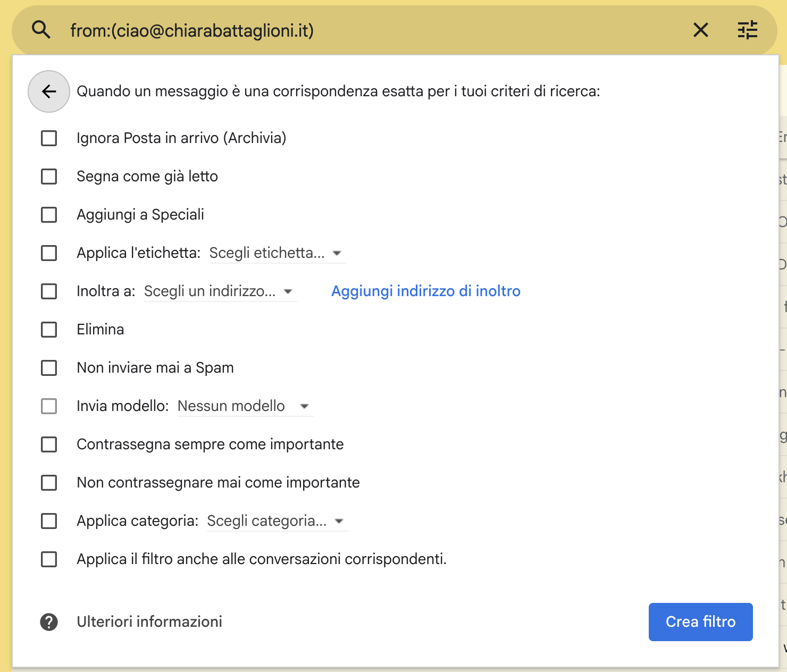Click into the search query field
Screen dimensions: 787x672
372,31
